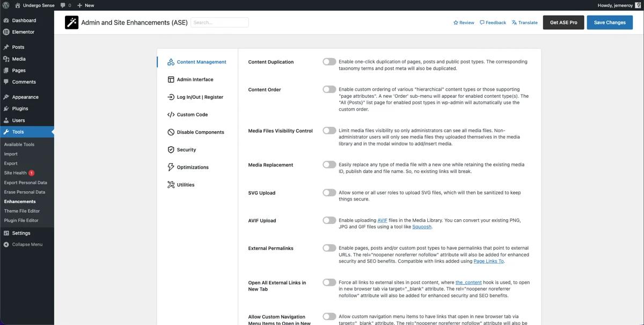Click the plus icon next to New
This screenshot has height=325, width=644.
(x=79, y=5)
